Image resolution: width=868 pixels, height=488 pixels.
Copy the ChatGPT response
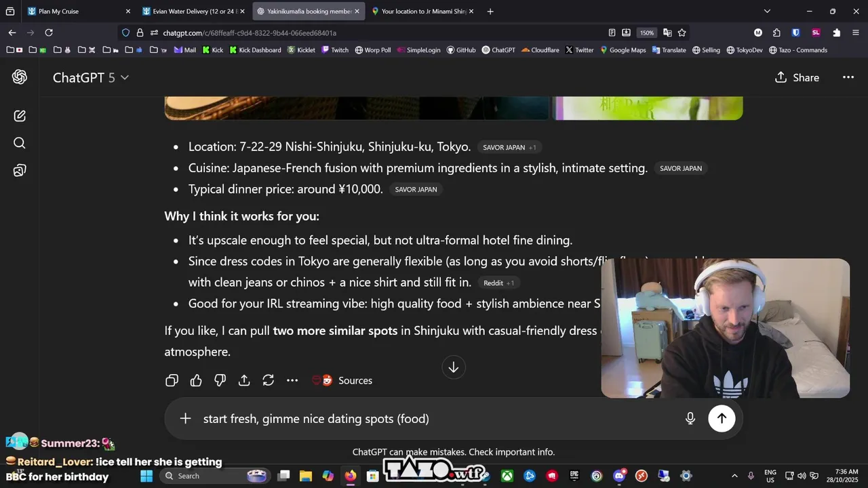point(172,380)
